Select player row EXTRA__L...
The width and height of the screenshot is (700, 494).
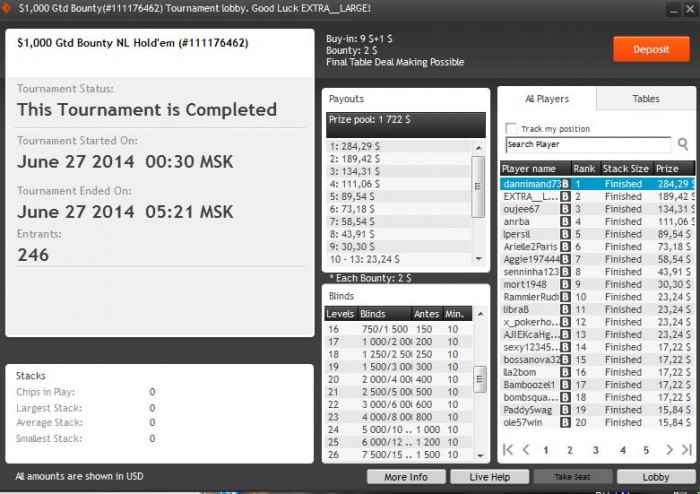click(x=597, y=196)
